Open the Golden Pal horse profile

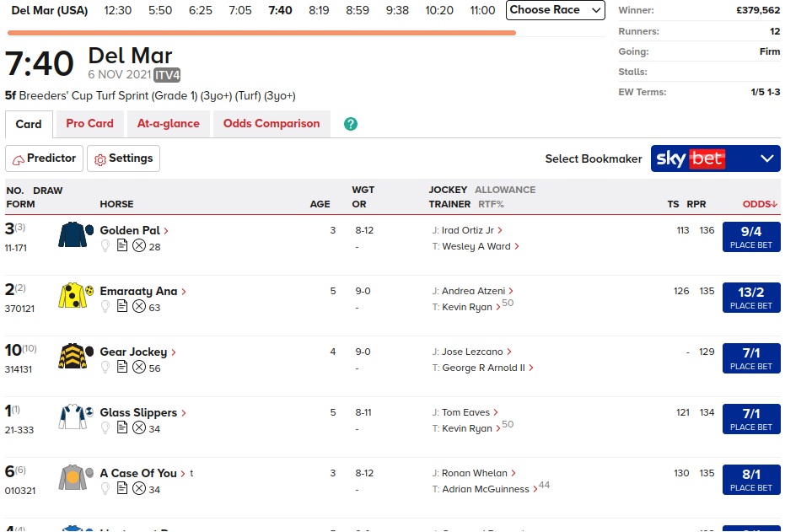(x=134, y=230)
